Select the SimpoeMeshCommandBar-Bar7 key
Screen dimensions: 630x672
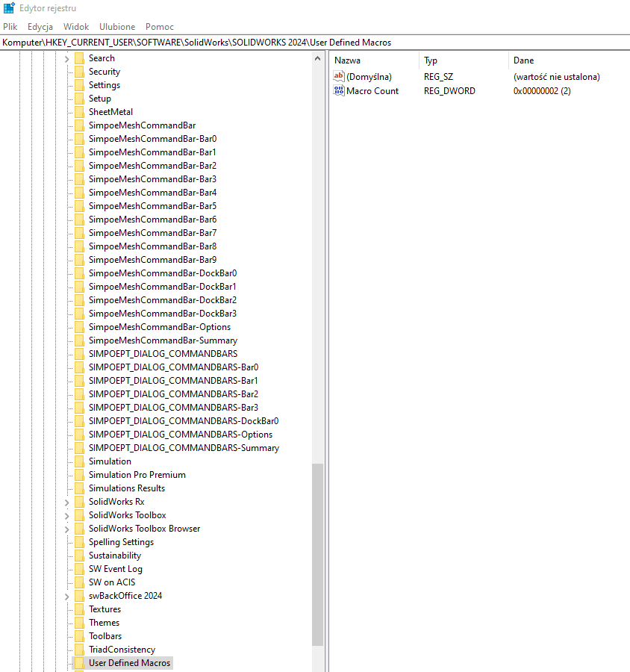point(152,233)
